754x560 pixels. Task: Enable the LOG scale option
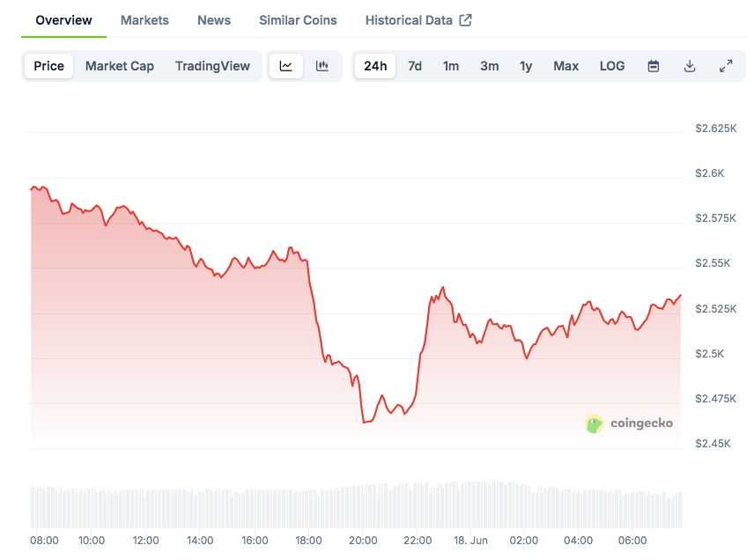coord(611,66)
